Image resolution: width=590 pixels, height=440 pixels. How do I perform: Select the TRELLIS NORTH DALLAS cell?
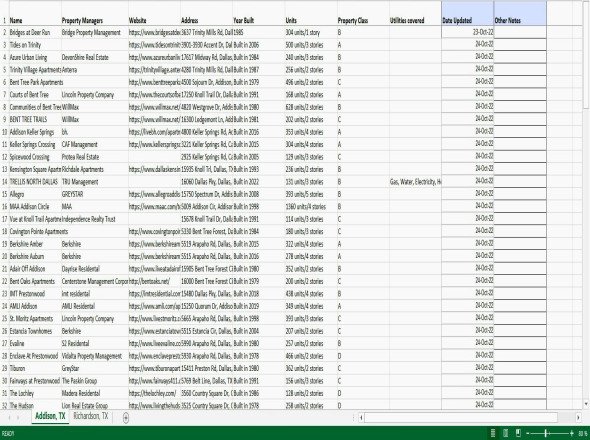coord(35,182)
